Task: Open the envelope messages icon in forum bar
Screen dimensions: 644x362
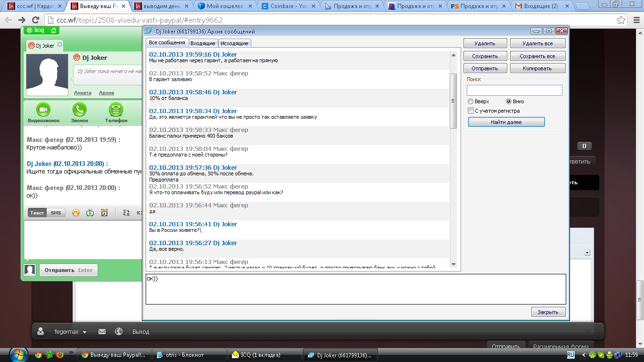Action: [102, 331]
